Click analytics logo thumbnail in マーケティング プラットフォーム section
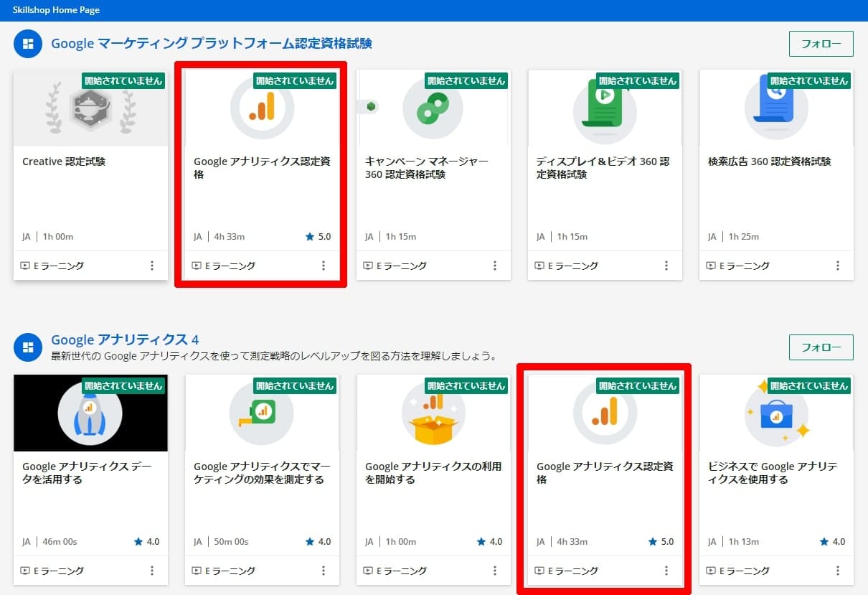This screenshot has height=595, width=868. [x=262, y=108]
